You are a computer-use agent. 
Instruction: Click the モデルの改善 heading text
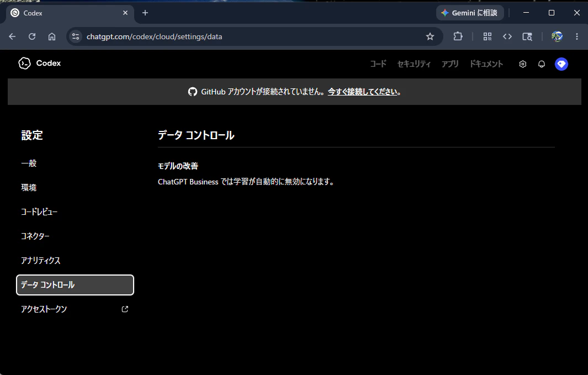click(x=178, y=166)
